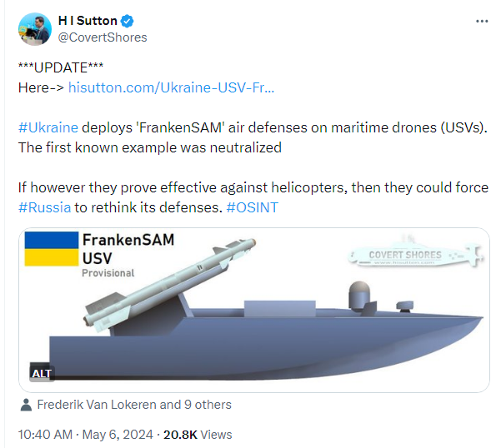This screenshot has height=448, width=496.
Task: Open the #Ukraine hashtag
Action: [48, 127]
